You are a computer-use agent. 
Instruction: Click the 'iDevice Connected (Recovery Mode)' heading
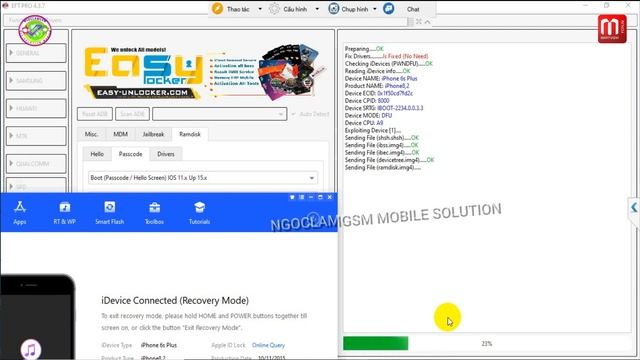coord(175,300)
